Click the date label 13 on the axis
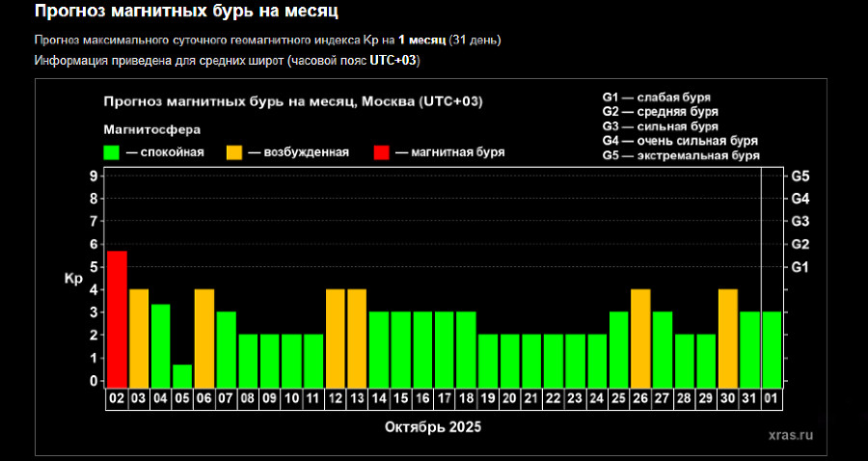The height and width of the screenshot is (461, 868). (357, 396)
